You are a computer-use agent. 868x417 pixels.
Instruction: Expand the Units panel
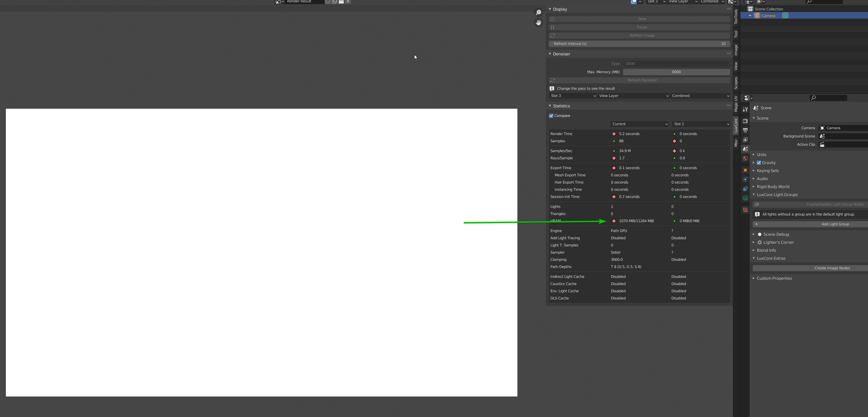[761, 155]
